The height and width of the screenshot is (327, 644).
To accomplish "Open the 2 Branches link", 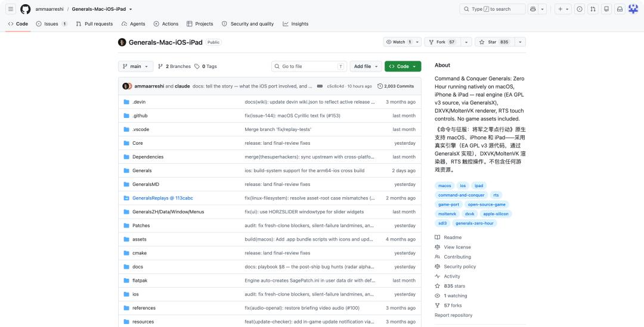I will coord(175,66).
